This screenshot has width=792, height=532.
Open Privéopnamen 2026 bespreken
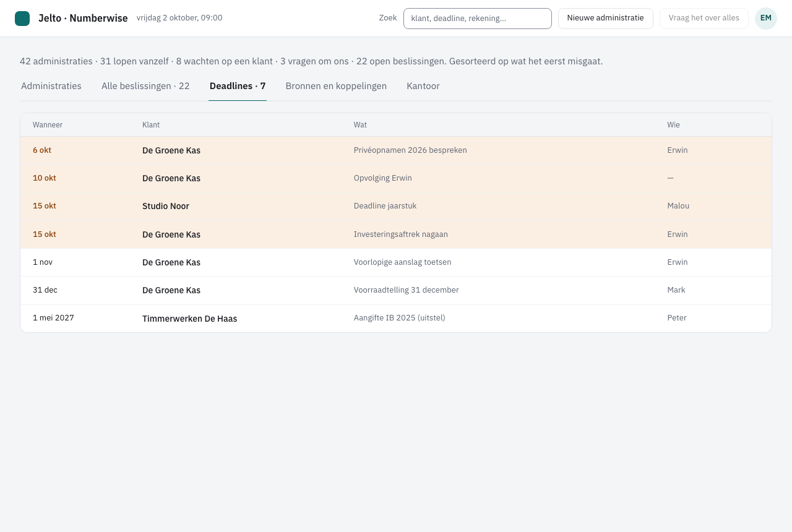410,150
